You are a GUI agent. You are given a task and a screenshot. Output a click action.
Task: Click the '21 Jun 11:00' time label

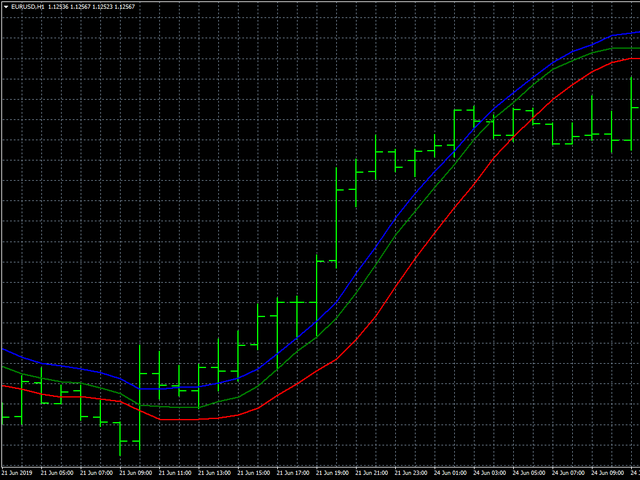pyautogui.click(x=178, y=473)
